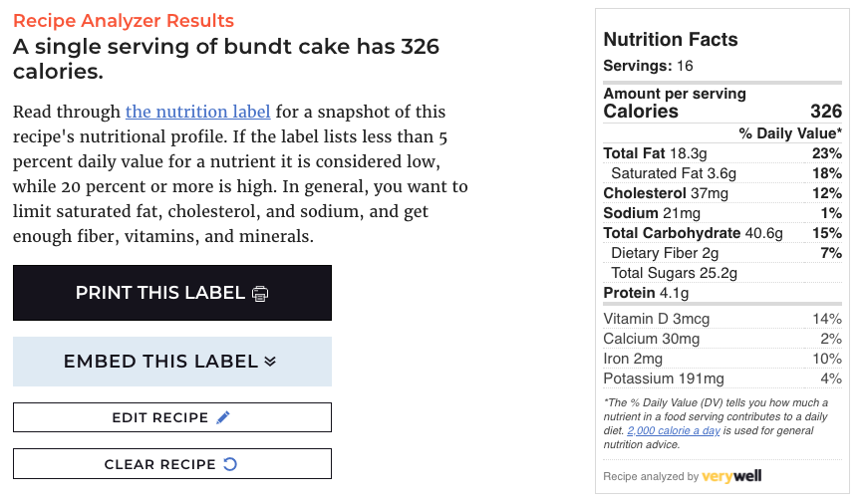This screenshot has height=504, width=866.
Task: Click the Servings: 16 text
Action: click(648, 66)
